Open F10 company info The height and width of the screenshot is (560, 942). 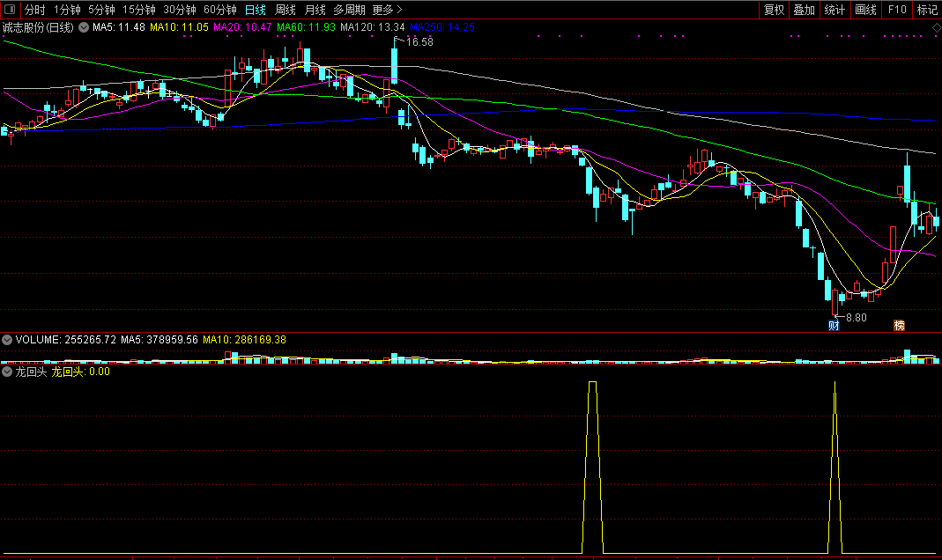click(897, 10)
